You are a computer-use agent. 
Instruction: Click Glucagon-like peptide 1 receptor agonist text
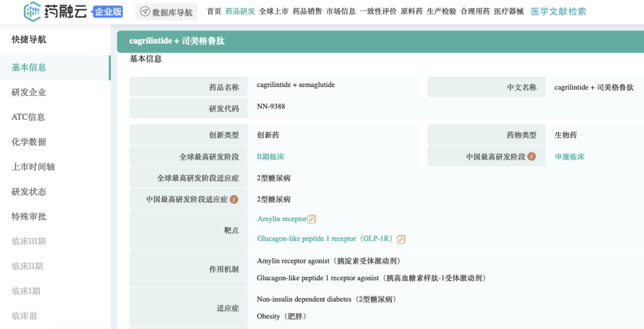[372, 278]
